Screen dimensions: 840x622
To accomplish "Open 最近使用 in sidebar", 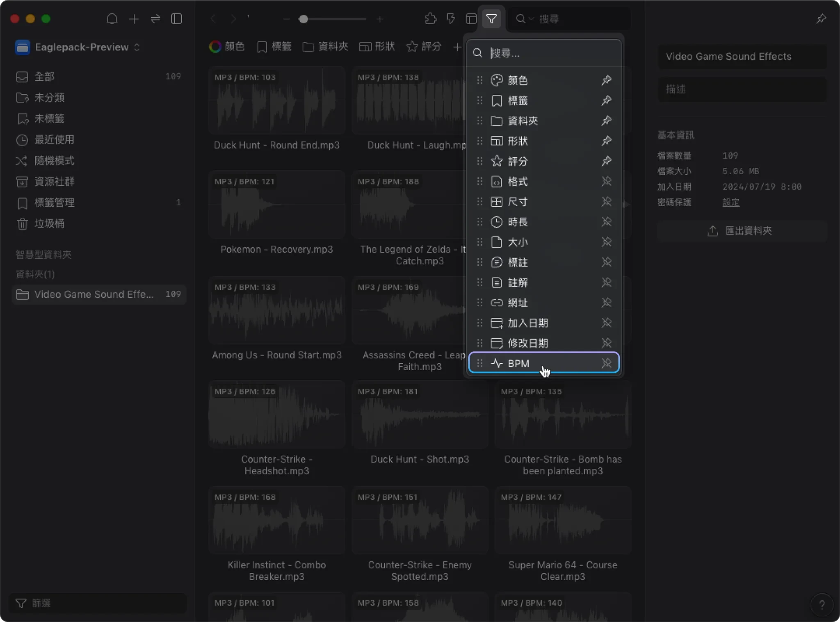I will coord(98,140).
